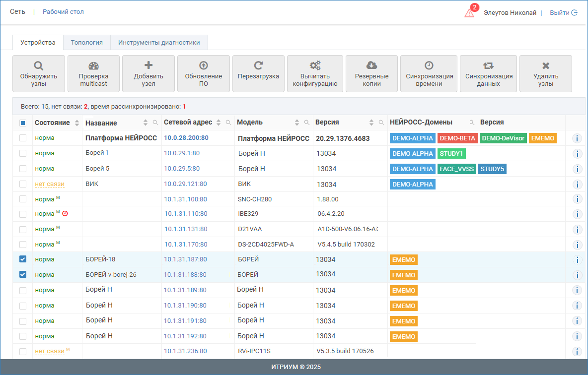The image size is (588, 375).
Task: Uncheck the БОРЕЙ-v-borej-26 row checkbox
Action: pos(23,275)
